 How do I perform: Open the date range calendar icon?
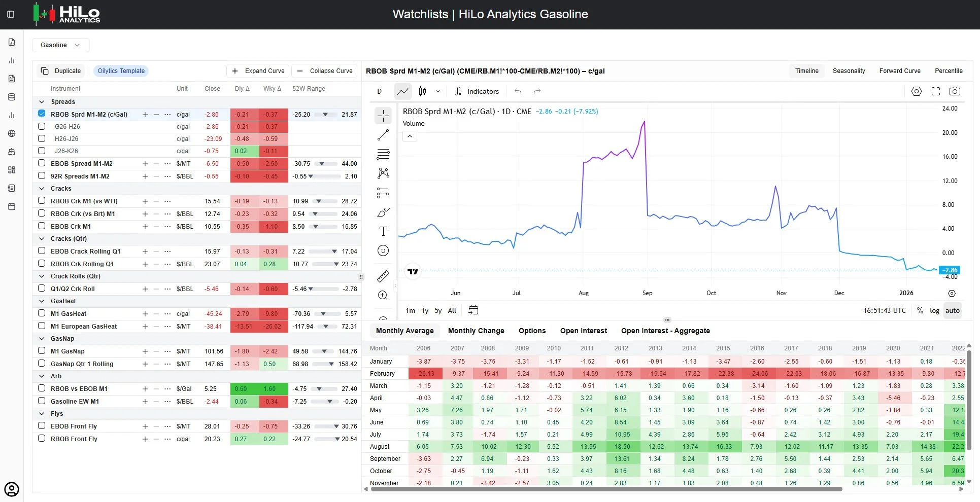click(473, 310)
